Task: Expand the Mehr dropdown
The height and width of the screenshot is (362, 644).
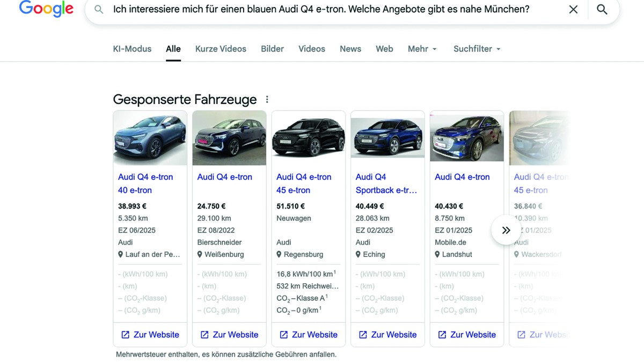Action: [x=422, y=49]
